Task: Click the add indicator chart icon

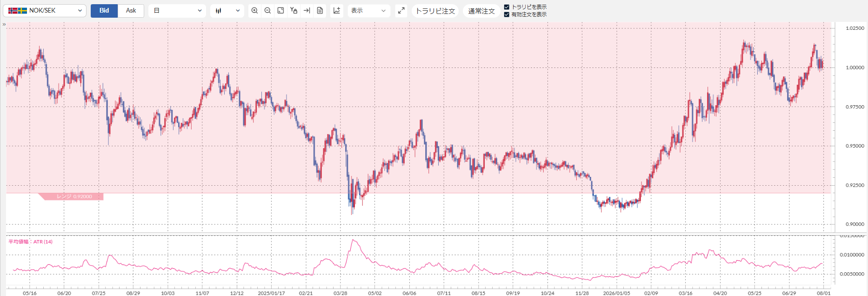Action: point(337,11)
